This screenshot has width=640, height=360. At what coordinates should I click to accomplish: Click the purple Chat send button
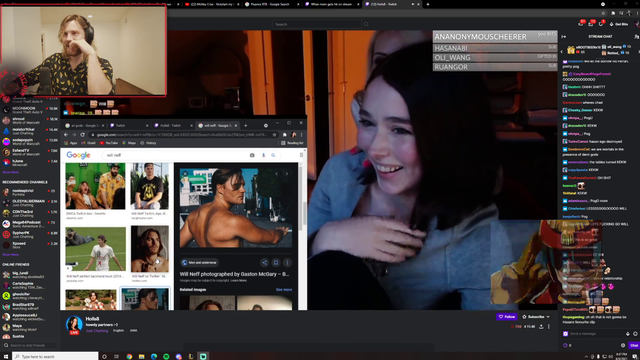tap(634, 345)
